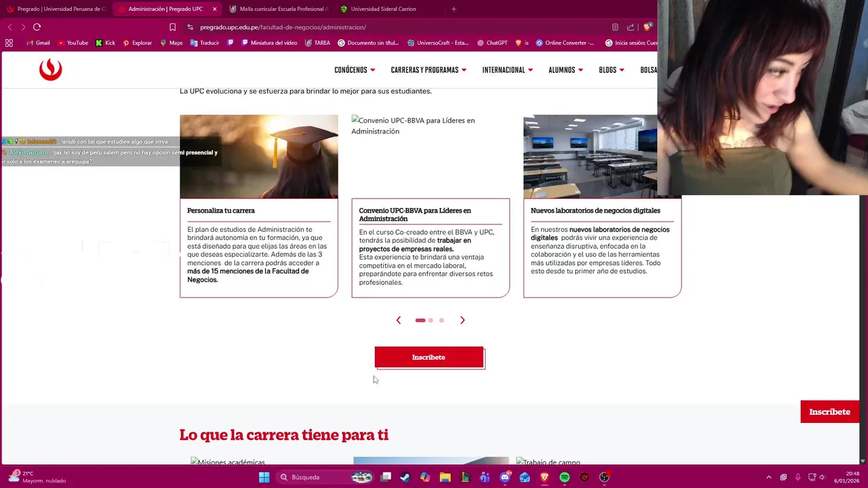Viewport: 868px width, 488px height.
Task: Open the Maps bookmark
Action: (x=171, y=43)
